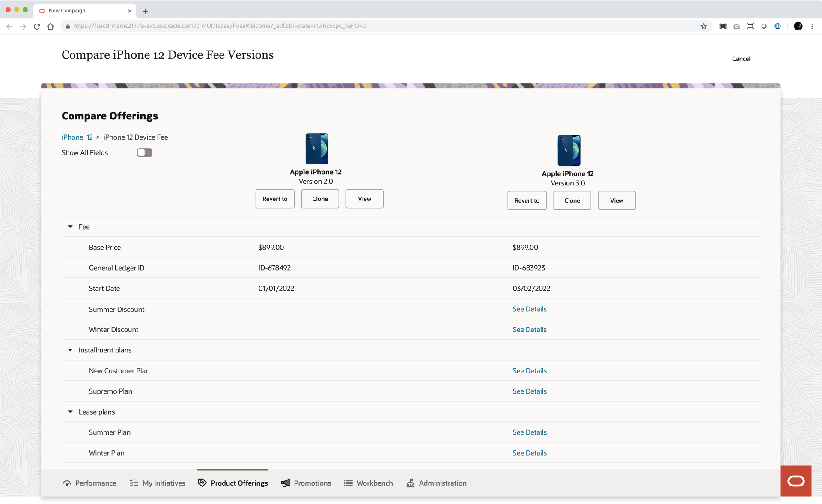This screenshot has height=504, width=822.
Task: Toggle the Show All Fields switch
Action: 144,152
